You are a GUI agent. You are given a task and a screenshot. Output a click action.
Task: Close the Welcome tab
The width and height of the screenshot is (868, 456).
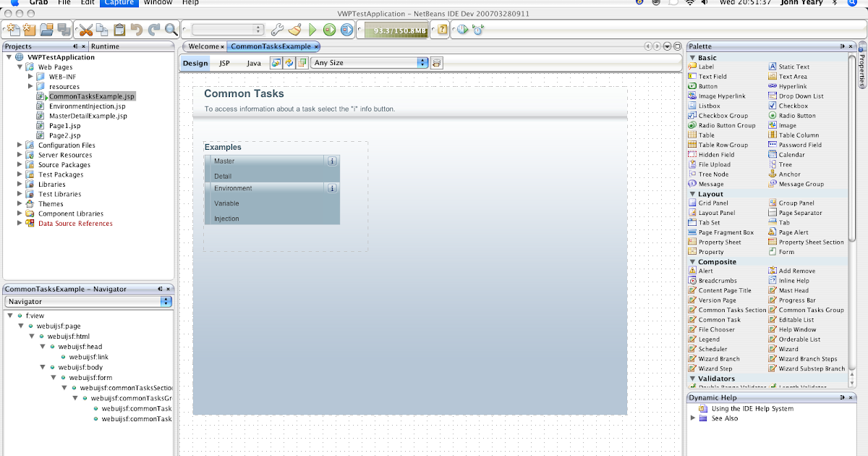pyautogui.click(x=222, y=46)
